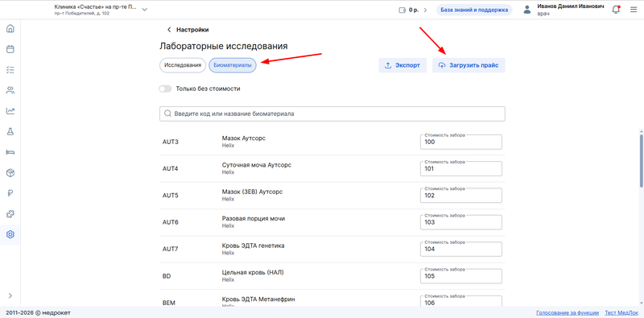Open База знаний и поддержка
The width and height of the screenshot is (644, 318).
coord(474,10)
